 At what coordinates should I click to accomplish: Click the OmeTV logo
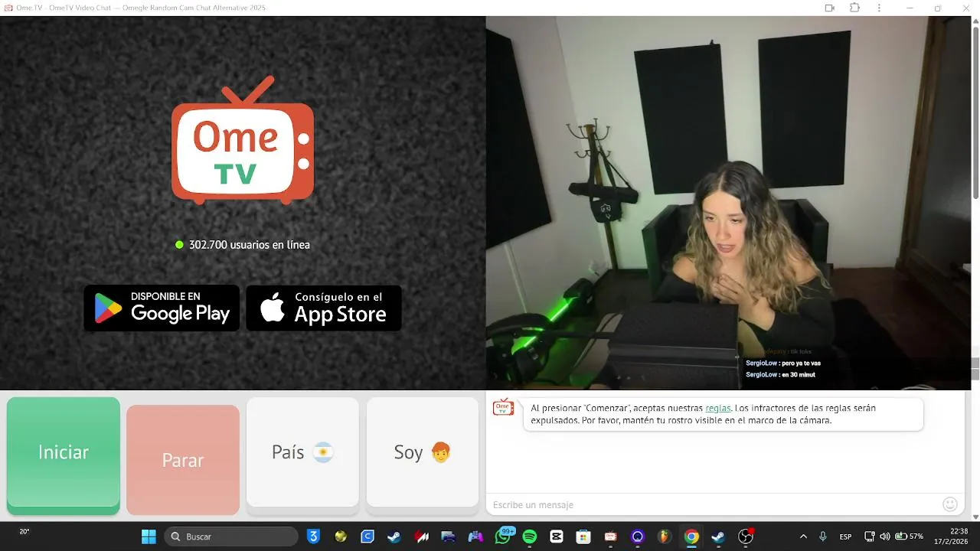243,140
